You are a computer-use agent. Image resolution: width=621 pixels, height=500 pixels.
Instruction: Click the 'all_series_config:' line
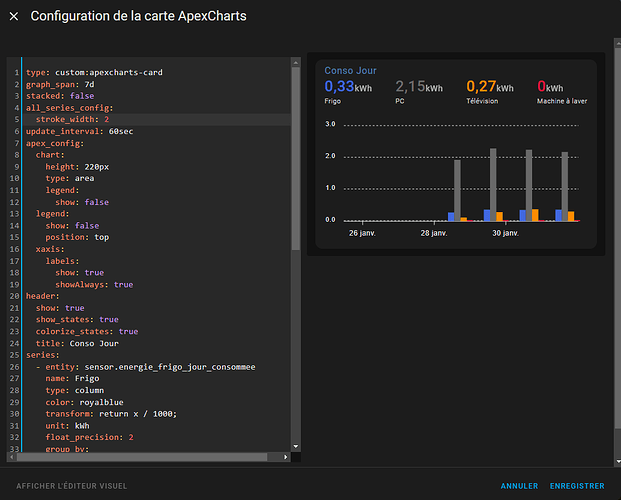click(x=70, y=108)
